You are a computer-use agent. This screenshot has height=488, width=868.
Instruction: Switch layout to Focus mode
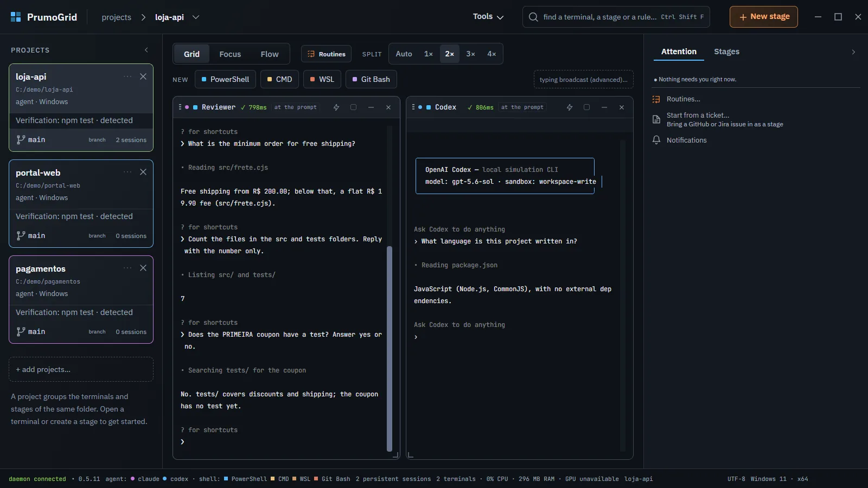point(230,54)
